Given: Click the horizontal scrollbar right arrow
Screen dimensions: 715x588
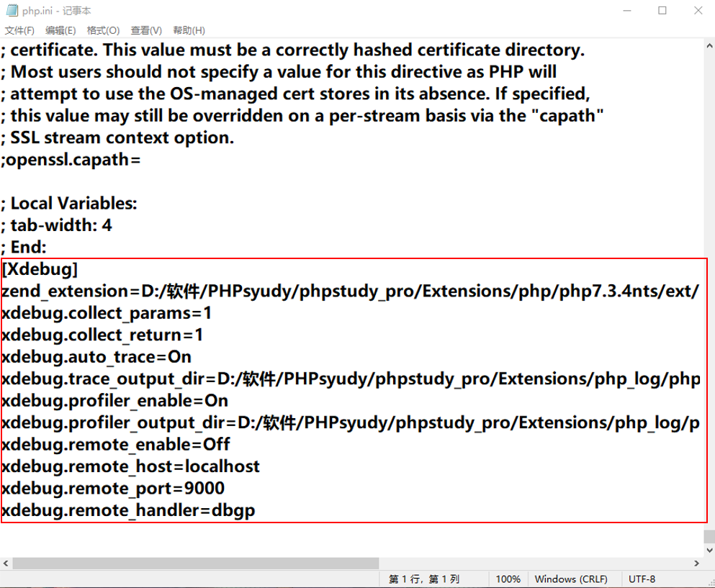Looking at the screenshot, I should (x=696, y=564).
